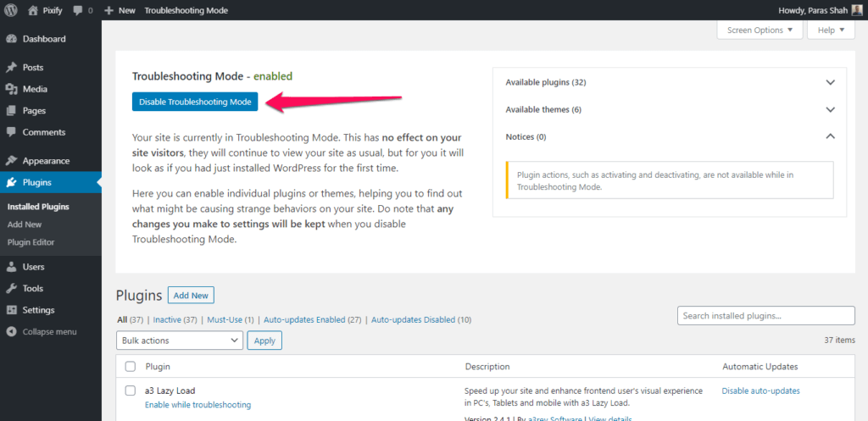Click the 37 items count text
Viewport: 868px width, 421px height.
pos(839,341)
